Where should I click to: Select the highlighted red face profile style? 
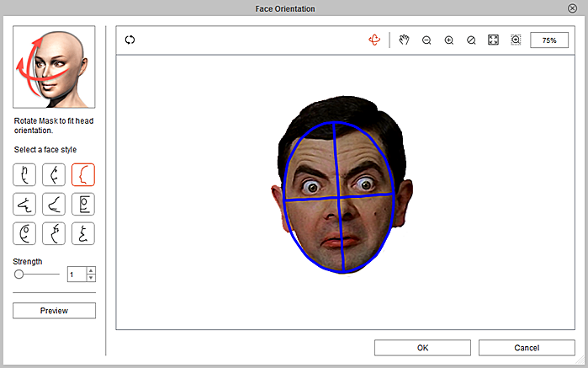click(x=83, y=174)
